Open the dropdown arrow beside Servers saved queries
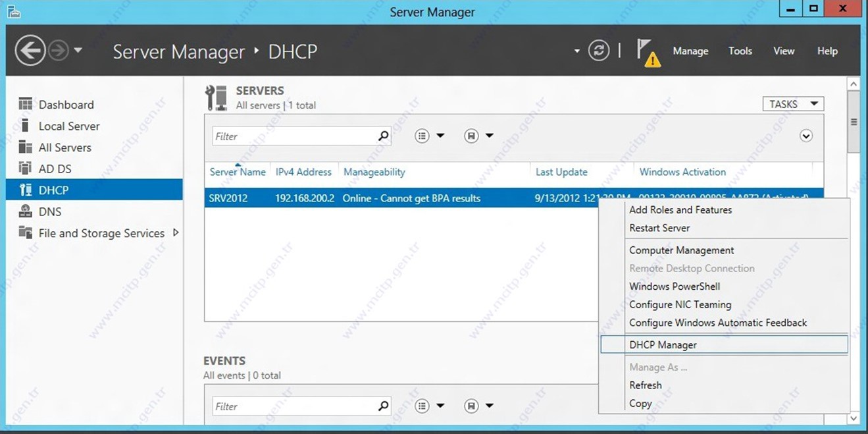The image size is (868, 434). (490, 136)
